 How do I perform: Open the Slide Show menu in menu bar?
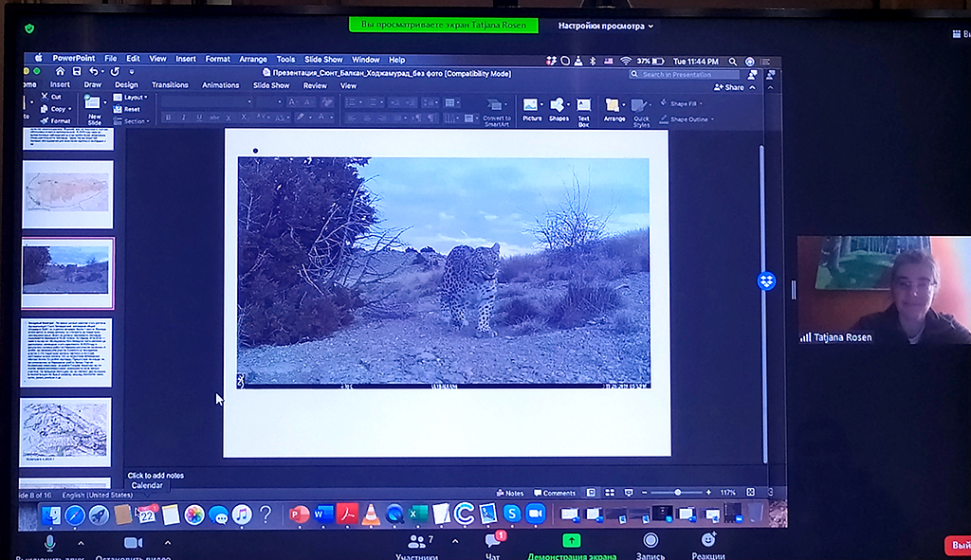[323, 59]
